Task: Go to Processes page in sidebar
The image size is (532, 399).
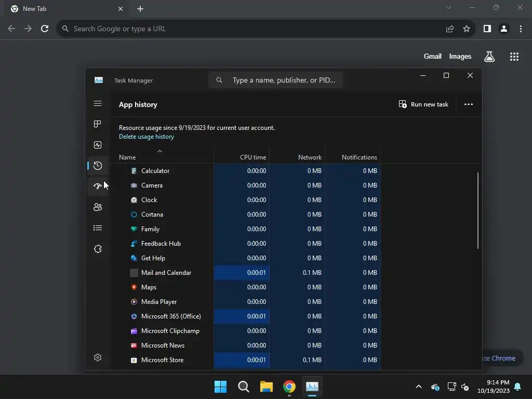Action: click(97, 124)
